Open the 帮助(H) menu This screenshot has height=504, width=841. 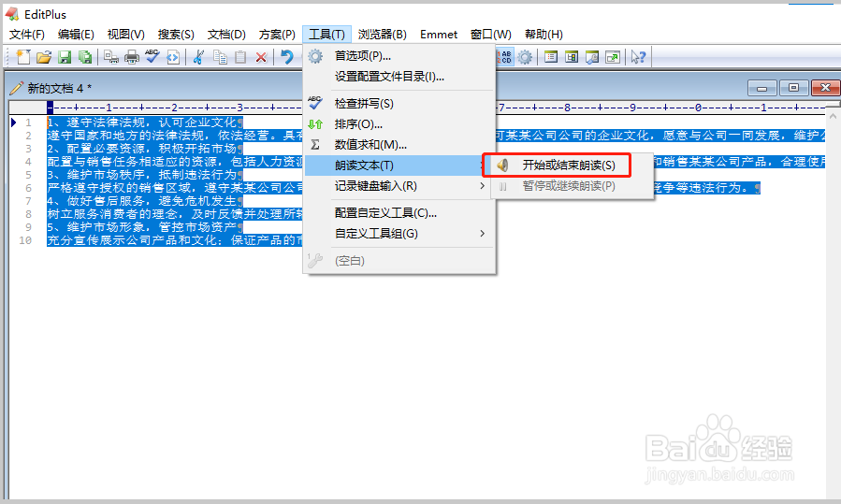(544, 35)
